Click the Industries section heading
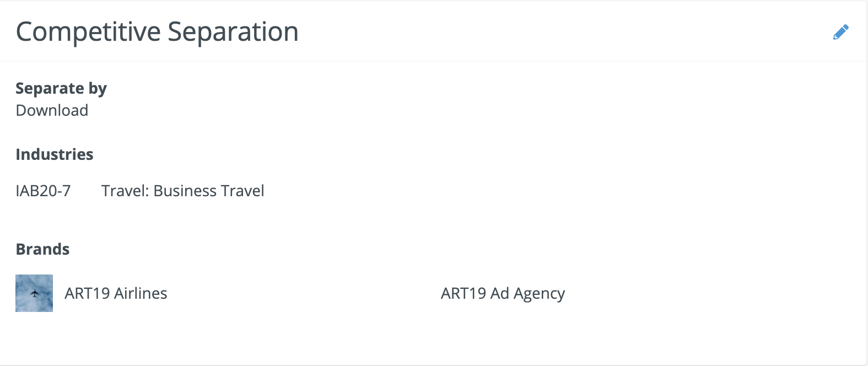The width and height of the screenshot is (868, 366). coord(54,154)
